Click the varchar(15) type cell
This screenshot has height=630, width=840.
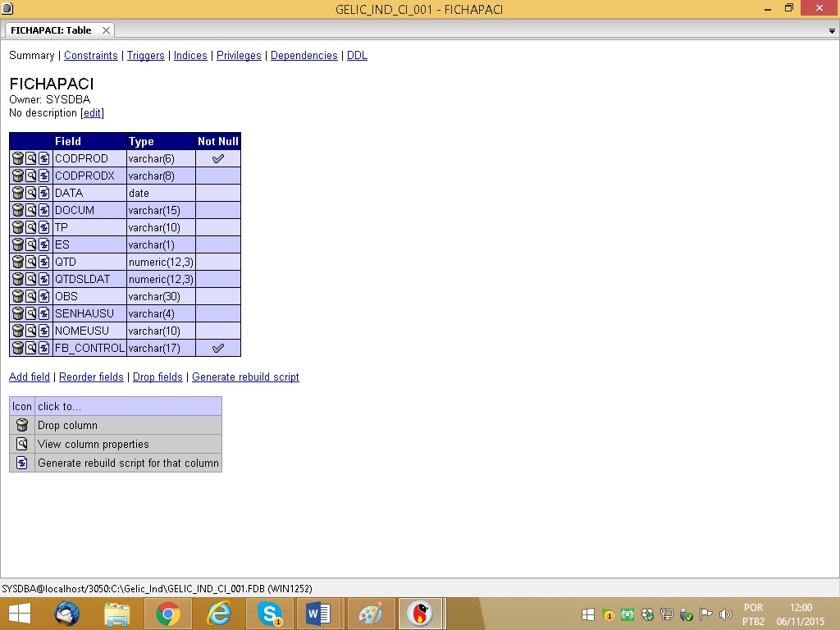tap(161, 211)
